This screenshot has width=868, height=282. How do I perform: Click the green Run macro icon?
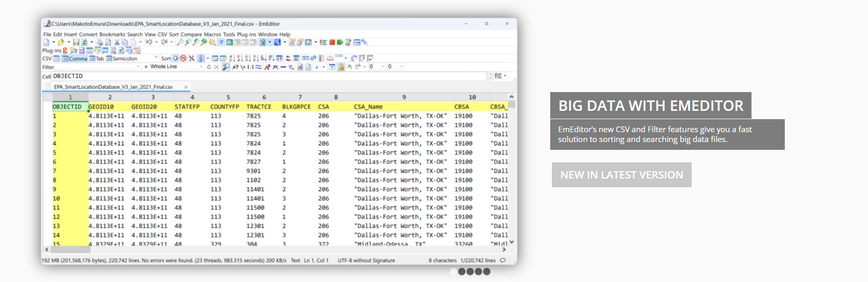[x=340, y=42]
